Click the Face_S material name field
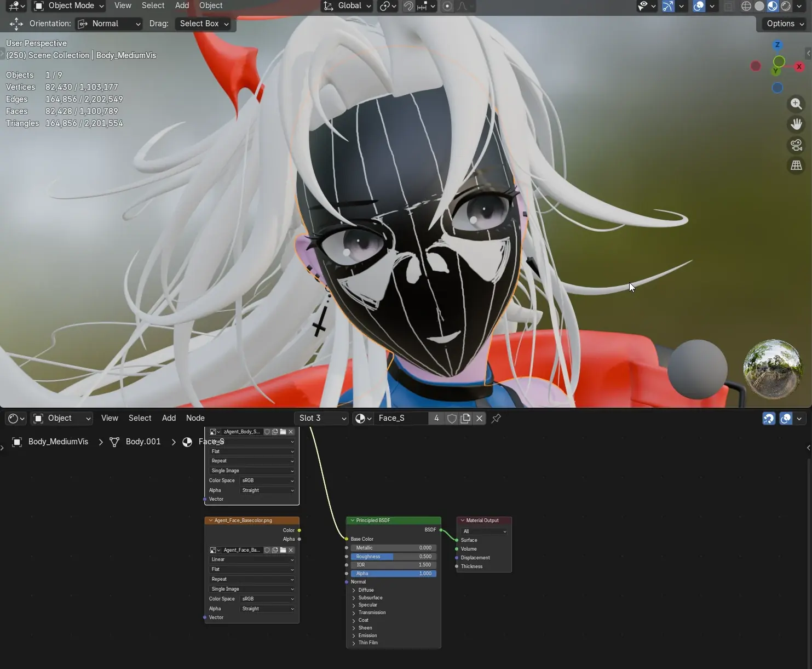 click(x=401, y=418)
